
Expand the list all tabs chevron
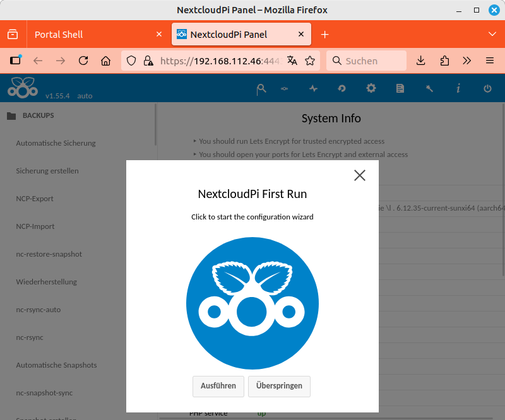(492, 34)
